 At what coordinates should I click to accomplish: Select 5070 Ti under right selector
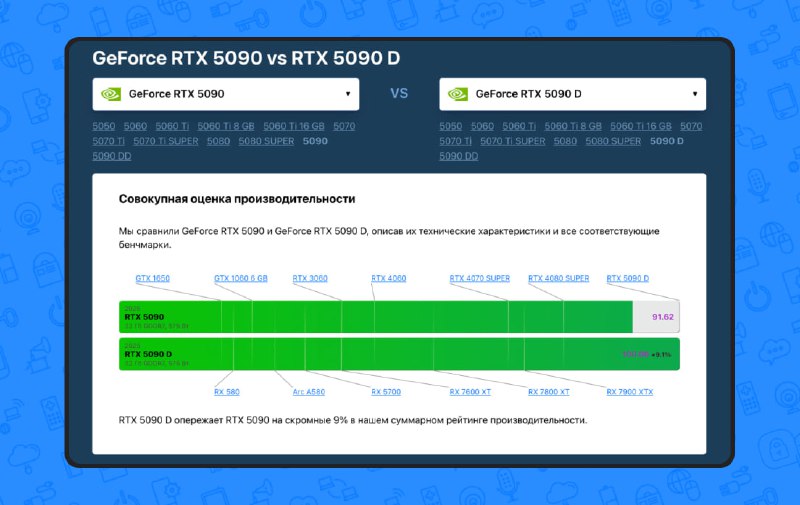[455, 141]
